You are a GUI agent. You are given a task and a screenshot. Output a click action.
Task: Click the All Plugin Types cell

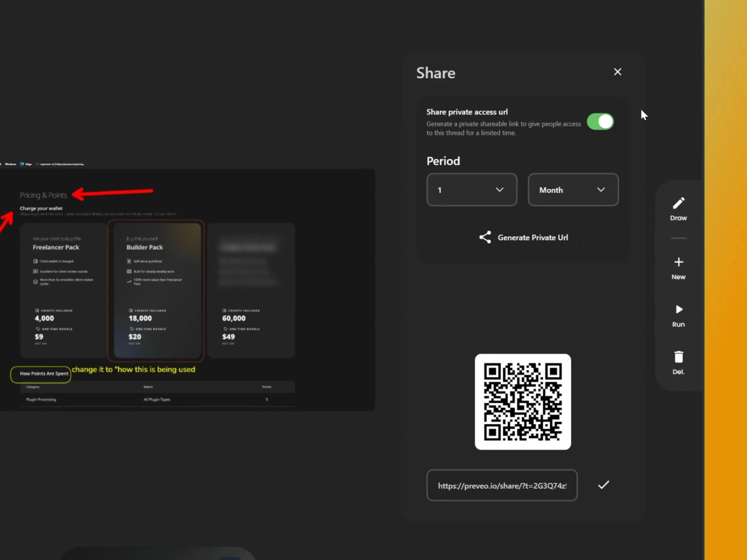point(157,399)
